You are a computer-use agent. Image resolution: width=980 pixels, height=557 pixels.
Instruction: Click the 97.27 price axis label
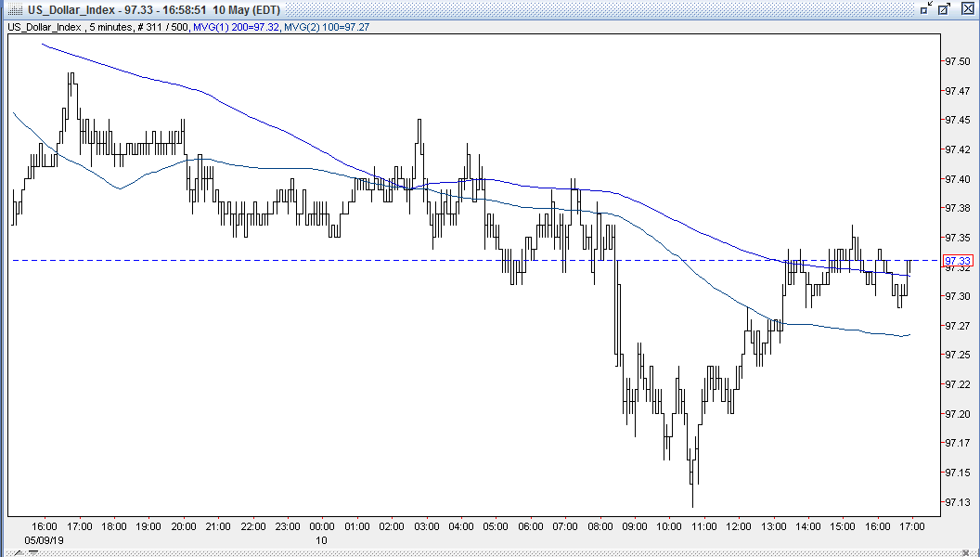958,326
